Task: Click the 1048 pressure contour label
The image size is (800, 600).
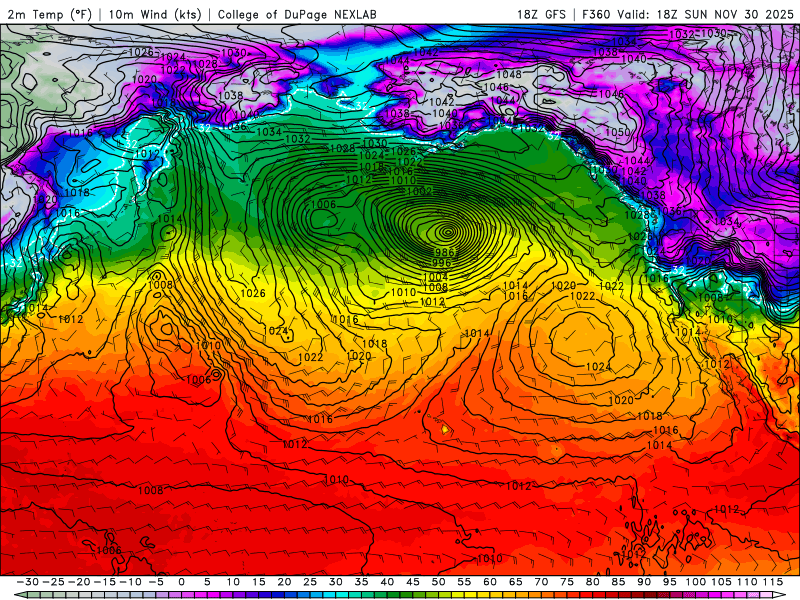Action: coord(509,74)
